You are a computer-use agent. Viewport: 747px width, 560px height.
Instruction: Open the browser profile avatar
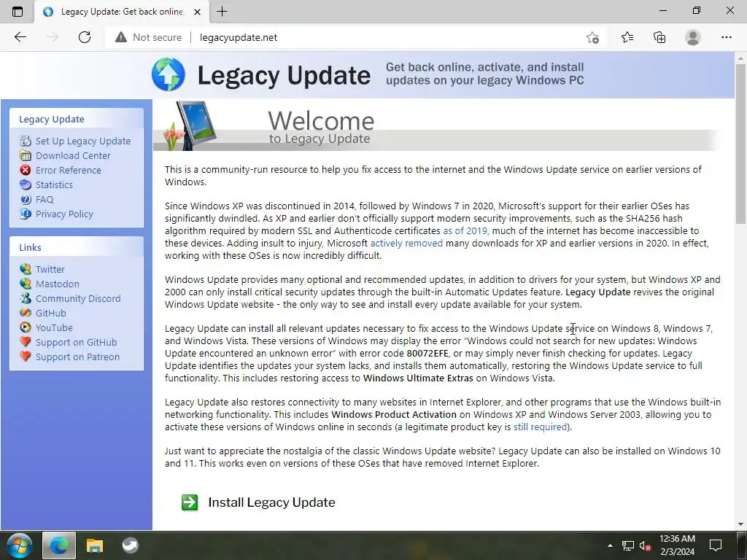tap(693, 37)
